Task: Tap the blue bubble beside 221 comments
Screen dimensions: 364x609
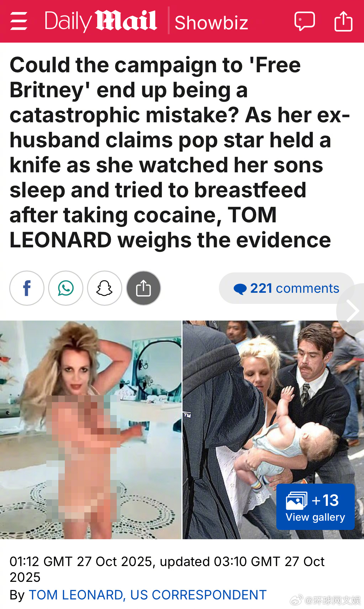Action: (x=240, y=289)
